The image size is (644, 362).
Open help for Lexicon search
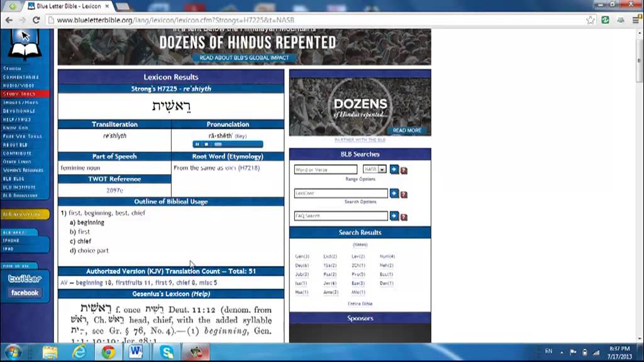(404, 194)
